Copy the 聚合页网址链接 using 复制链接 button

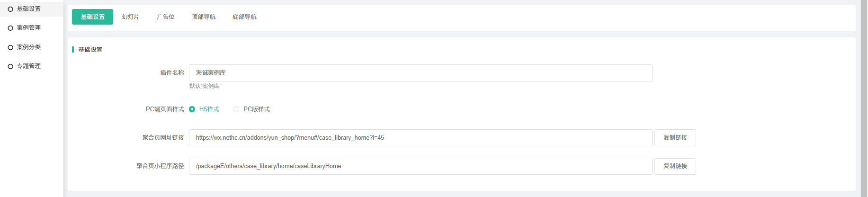pos(675,138)
